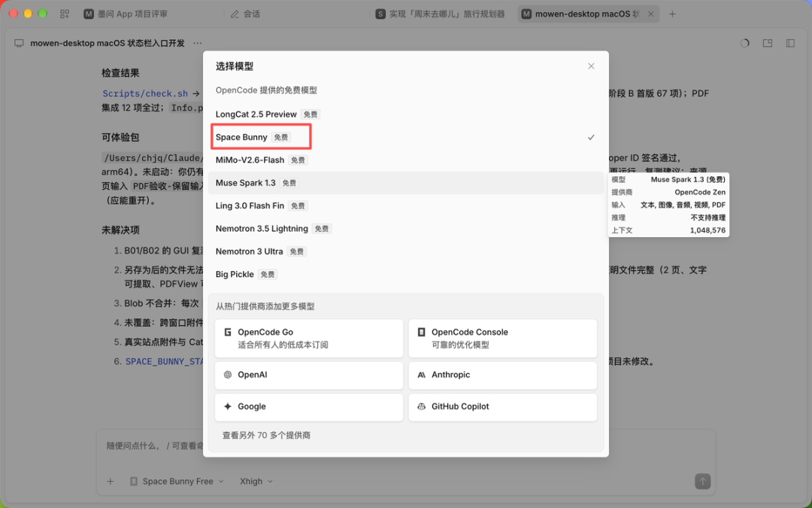This screenshot has width=812, height=508.
Task: Click the 从热门提供商添加更多模型 heading
Action: tap(265, 306)
